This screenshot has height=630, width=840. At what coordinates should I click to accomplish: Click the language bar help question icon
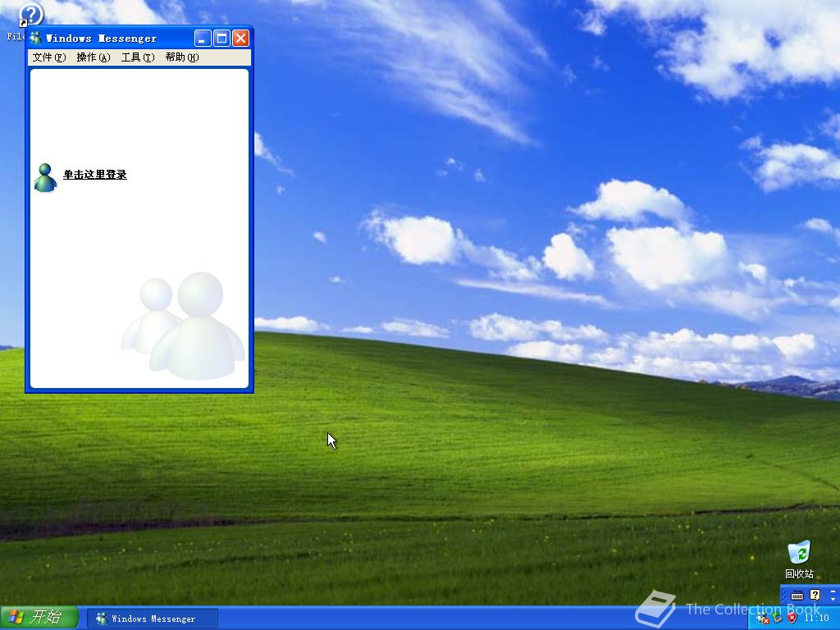click(x=815, y=596)
